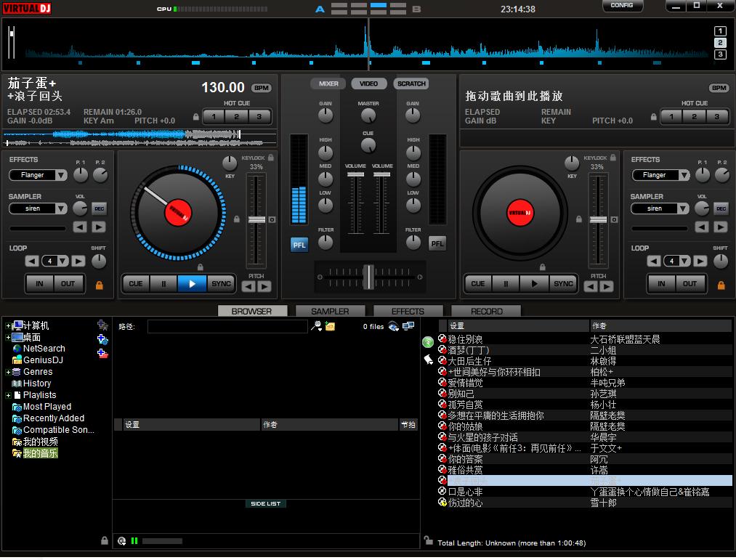The width and height of the screenshot is (736, 560).
Task: Expand the Playlists tree node
Action: click(x=8, y=395)
